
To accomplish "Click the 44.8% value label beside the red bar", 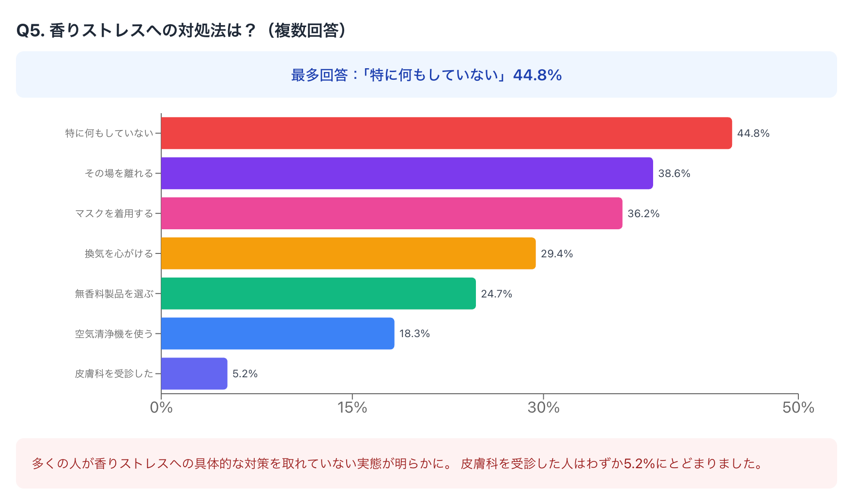I will [x=753, y=133].
